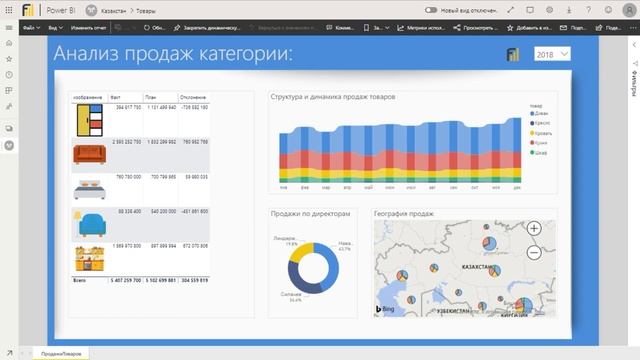
Task: Open notifications icon in top bar
Action: (530, 10)
